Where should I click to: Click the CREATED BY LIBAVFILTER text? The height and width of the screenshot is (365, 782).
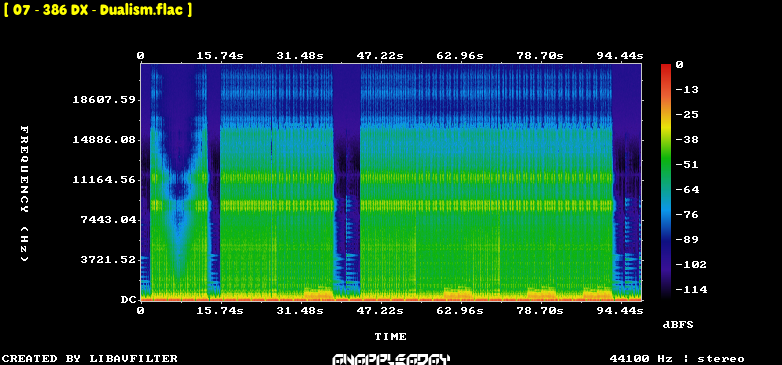(90, 359)
